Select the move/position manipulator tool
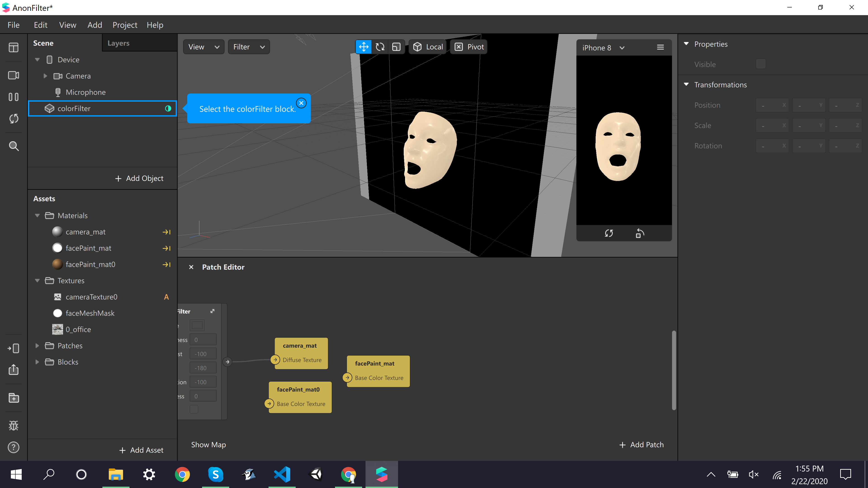This screenshot has height=488, width=868. tap(363, 47)
